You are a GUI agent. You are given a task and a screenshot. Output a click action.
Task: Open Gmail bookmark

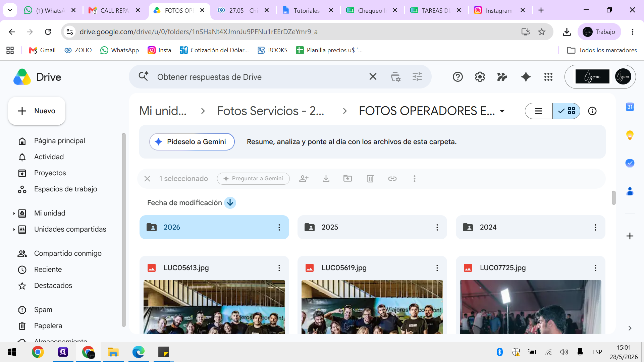(x=42, y=50)
